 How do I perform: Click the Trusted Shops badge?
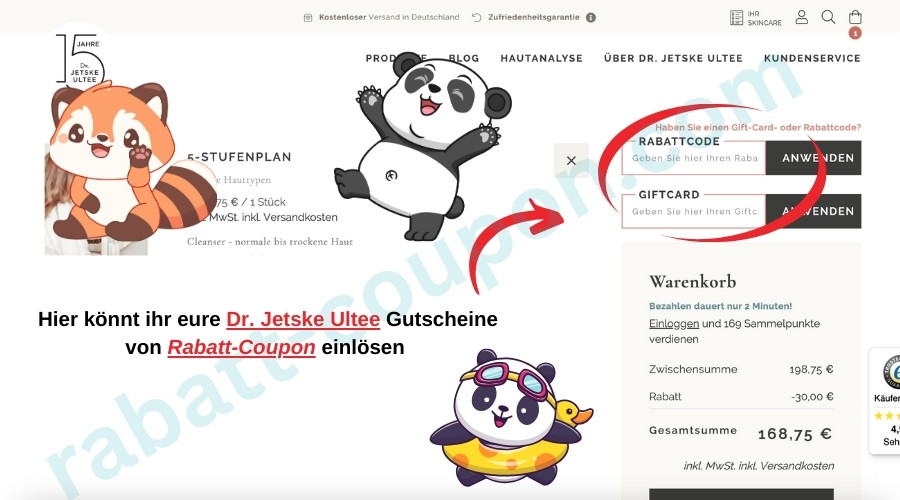885,400
